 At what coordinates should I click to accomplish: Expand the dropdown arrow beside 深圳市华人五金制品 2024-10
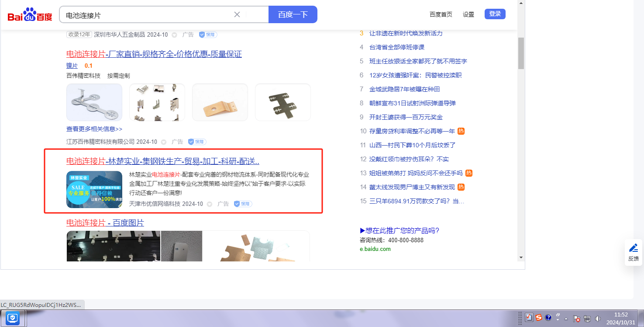[174, 35]
